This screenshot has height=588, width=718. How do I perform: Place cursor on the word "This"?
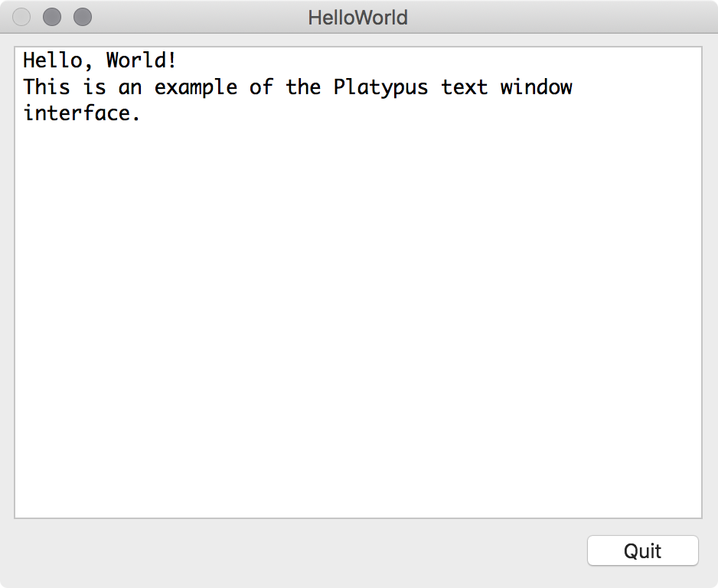[47, 87]
